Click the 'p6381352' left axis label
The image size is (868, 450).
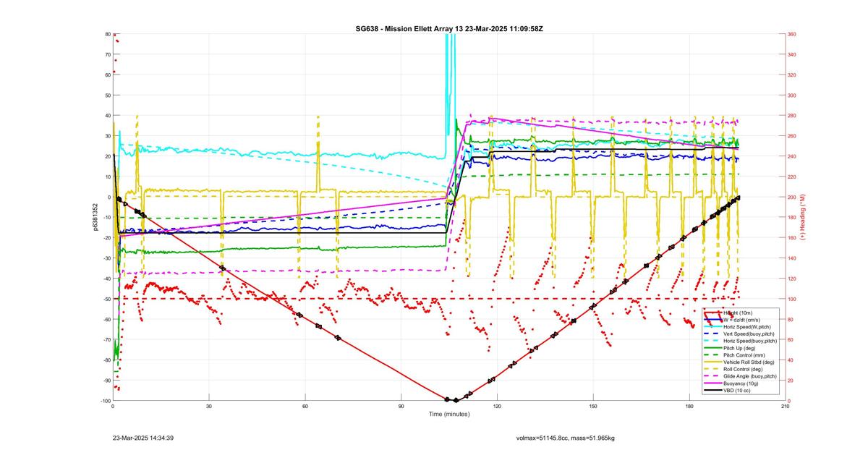(x=95, y=217)
